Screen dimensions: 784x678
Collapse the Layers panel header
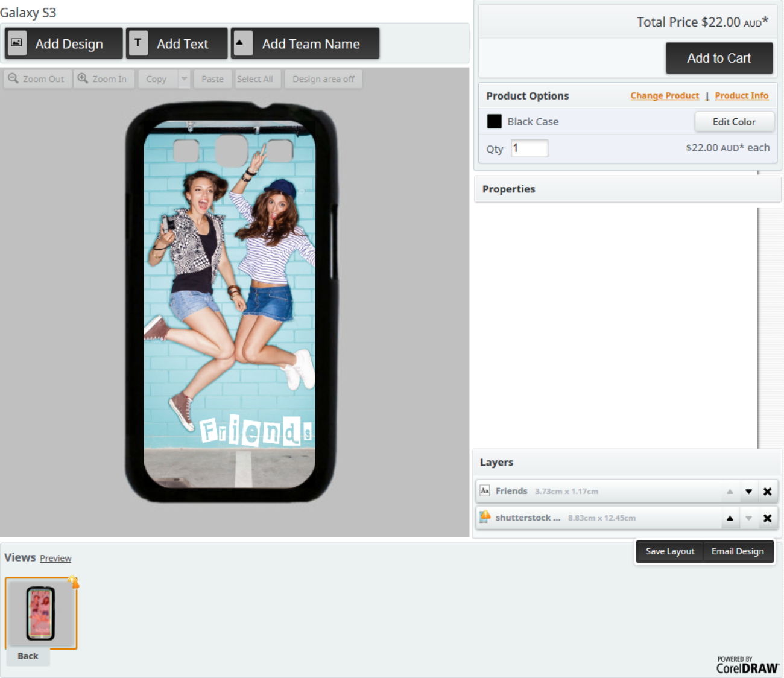coord(626,462)
